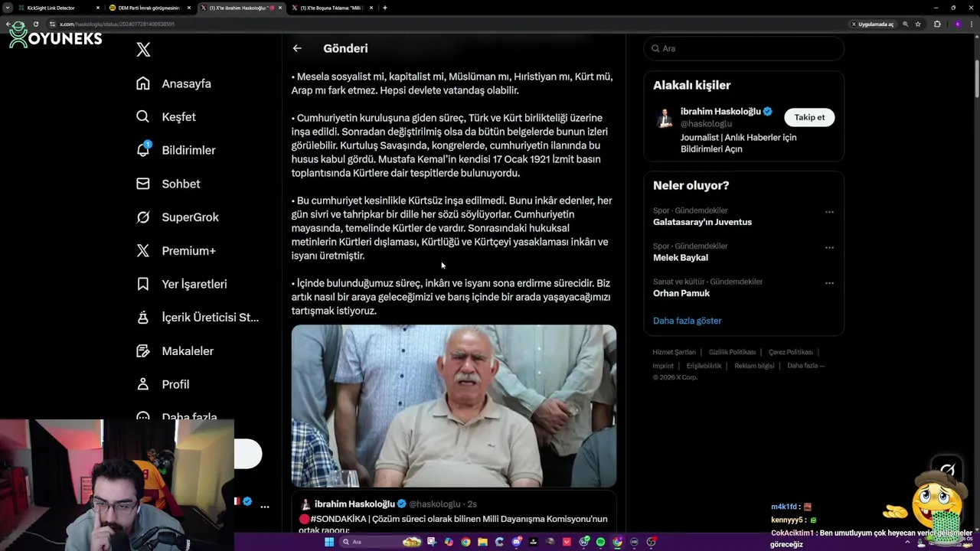Screen dimensions: 980x551
Task: Go back with the Gönderi arrow
Action: pyautogui.click(x=297, y=48)
